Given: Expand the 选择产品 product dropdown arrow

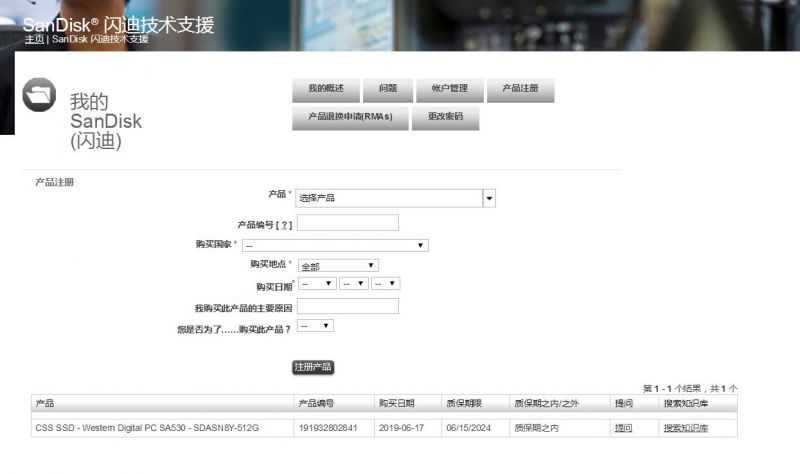Looking at the screenshot, I should pos(489,198).
